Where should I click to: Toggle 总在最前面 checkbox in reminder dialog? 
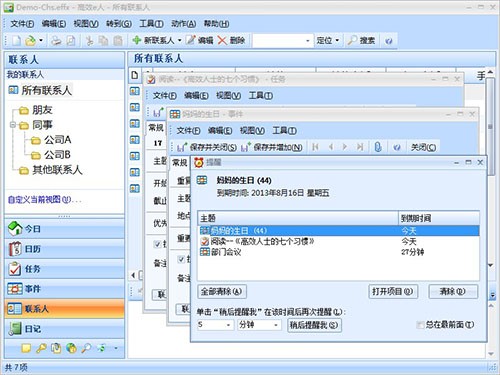(420, 325)
